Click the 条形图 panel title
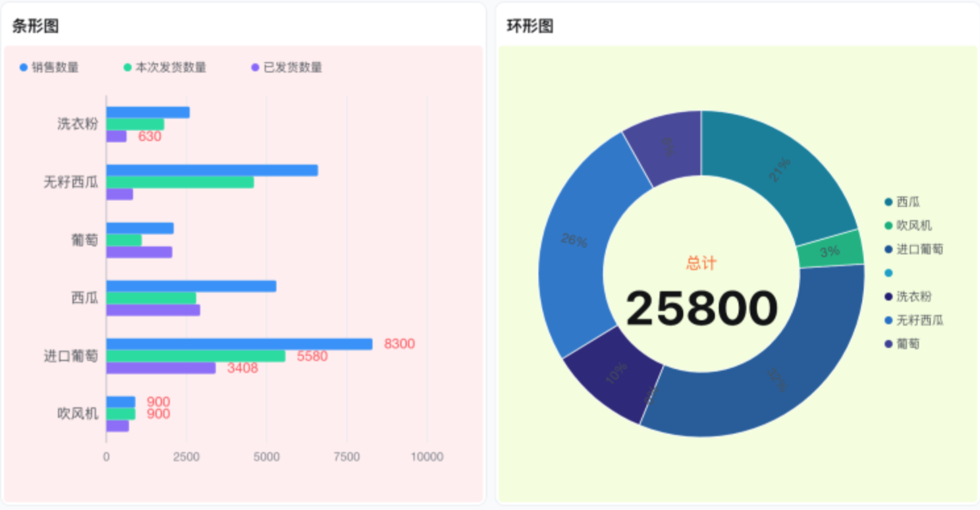 [x=36, y=26]
